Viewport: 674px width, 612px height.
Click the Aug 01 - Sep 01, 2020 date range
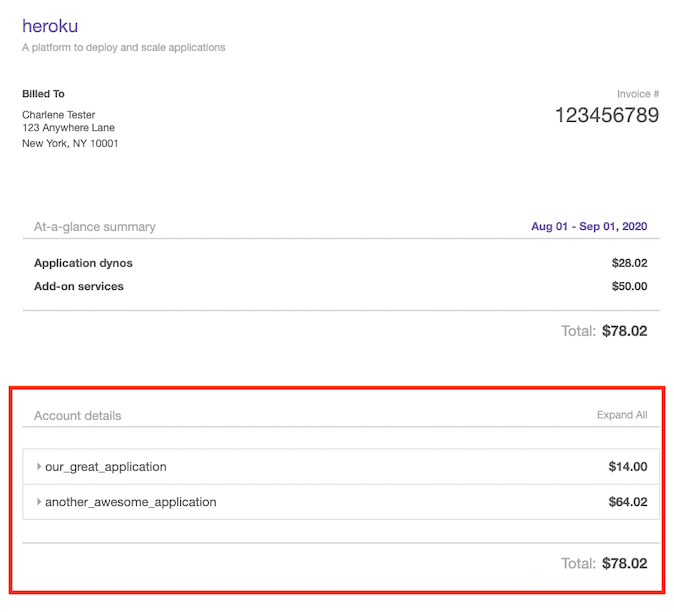(x=588, y=227)
